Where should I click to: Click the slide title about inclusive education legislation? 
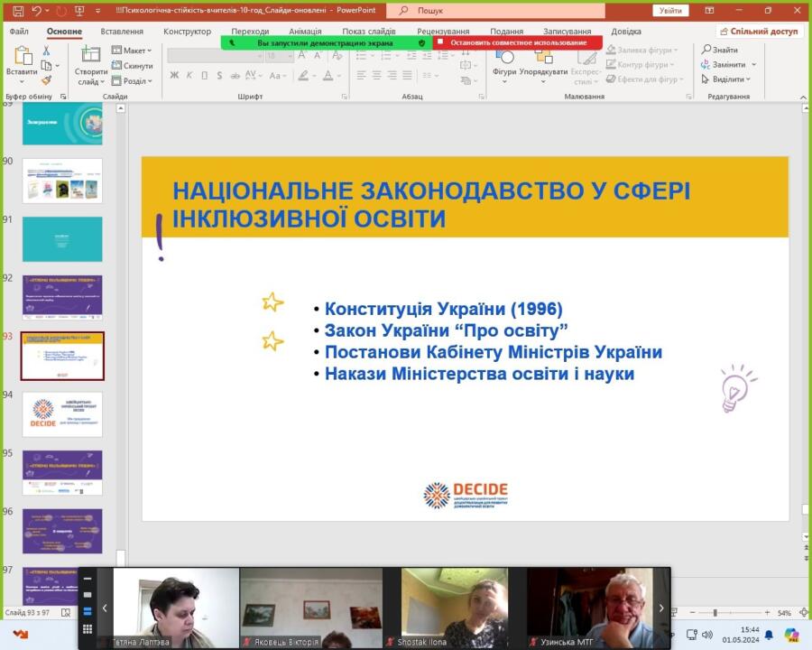[431, 204]
